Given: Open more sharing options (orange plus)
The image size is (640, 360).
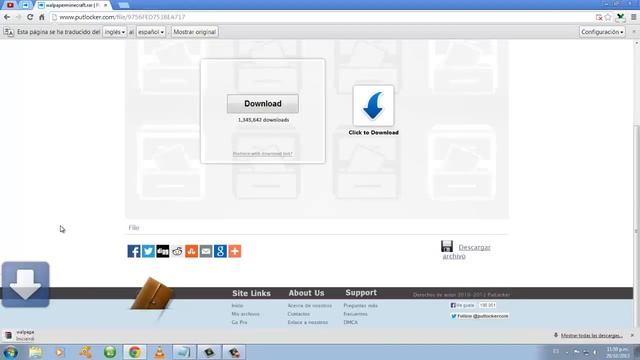Looking at the screenshot, I should 235,251.
